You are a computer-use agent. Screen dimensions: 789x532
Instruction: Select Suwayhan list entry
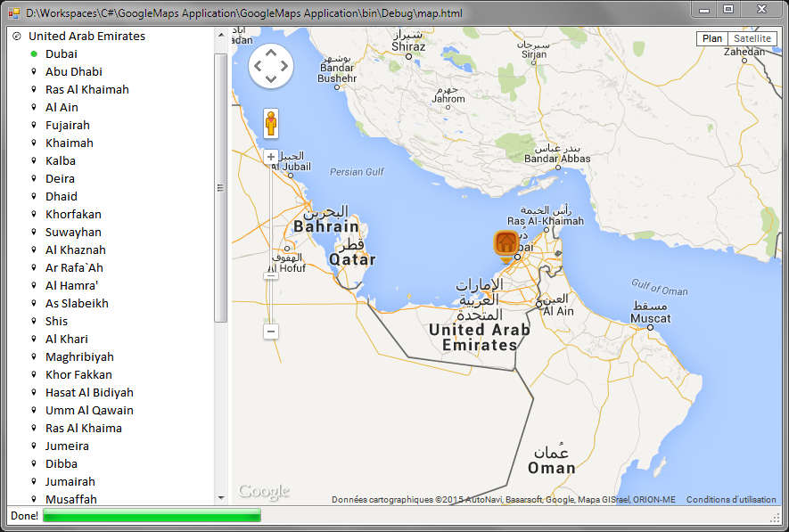pyautogui.click(x=73, y=233)
